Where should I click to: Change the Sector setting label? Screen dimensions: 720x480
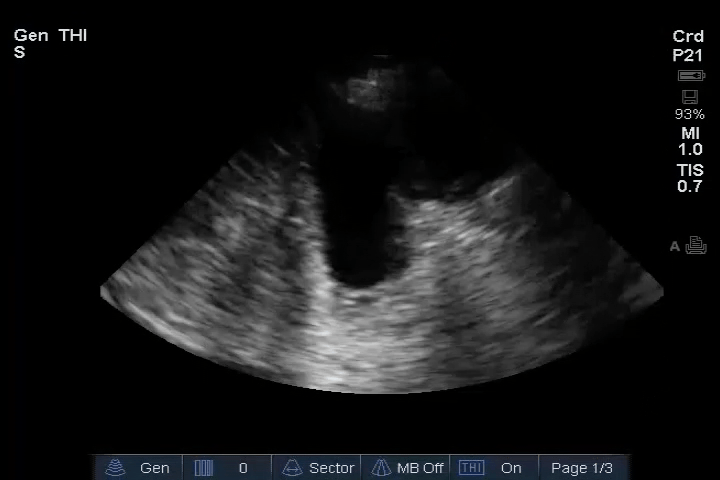point(331,468)
